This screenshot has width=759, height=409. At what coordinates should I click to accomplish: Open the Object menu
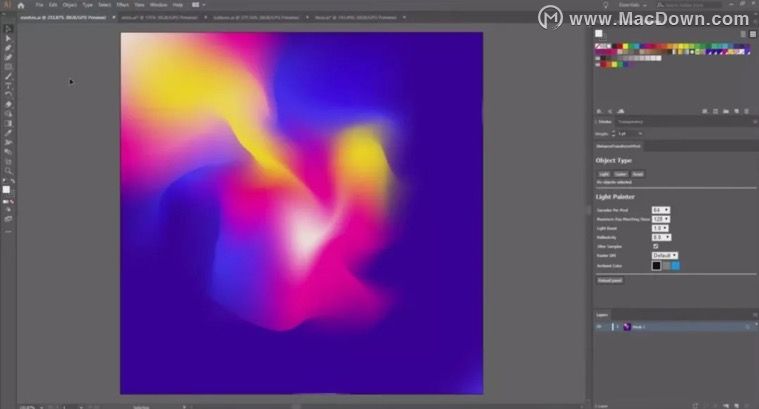pos(70,5)
